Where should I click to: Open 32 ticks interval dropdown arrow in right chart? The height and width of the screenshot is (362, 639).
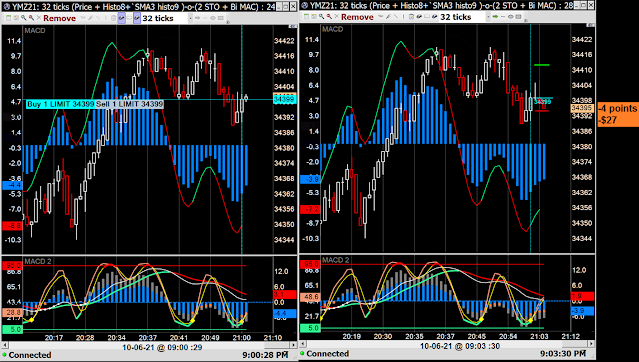tap(488, 17)
